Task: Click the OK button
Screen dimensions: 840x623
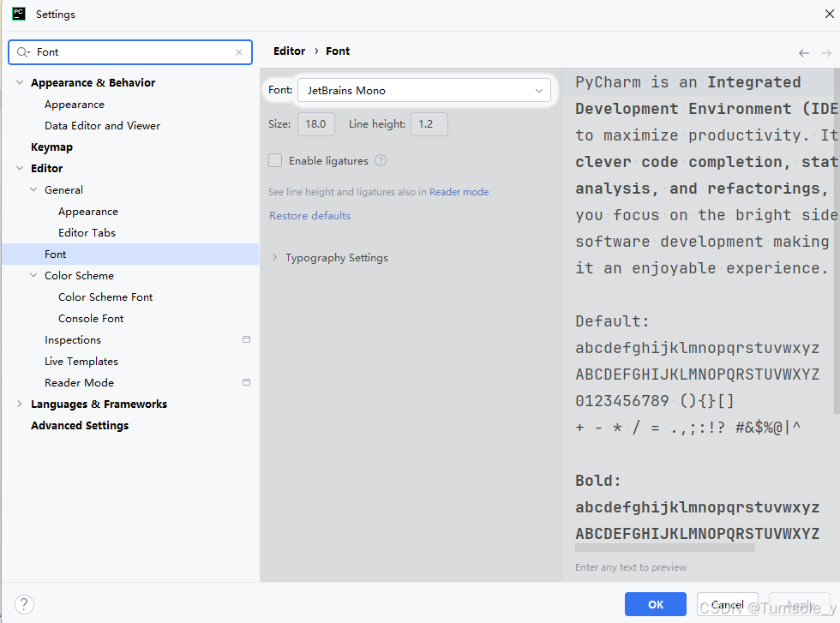Action: coord(656,604)
